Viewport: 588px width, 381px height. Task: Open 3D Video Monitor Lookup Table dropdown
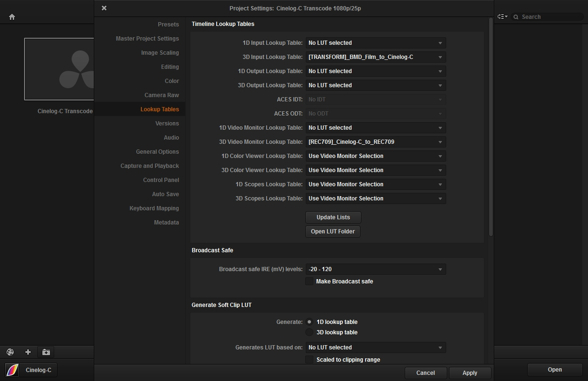tap(376, 142)
